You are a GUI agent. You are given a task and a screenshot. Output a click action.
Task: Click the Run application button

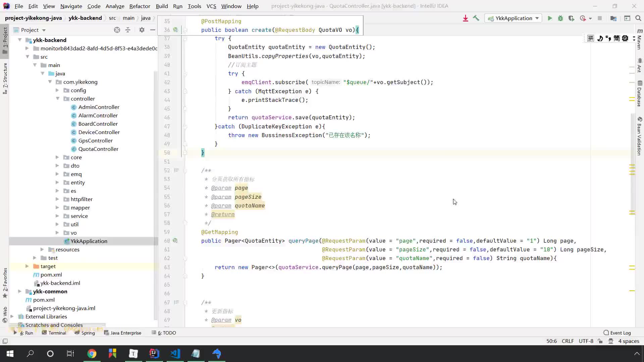point(550,18)
